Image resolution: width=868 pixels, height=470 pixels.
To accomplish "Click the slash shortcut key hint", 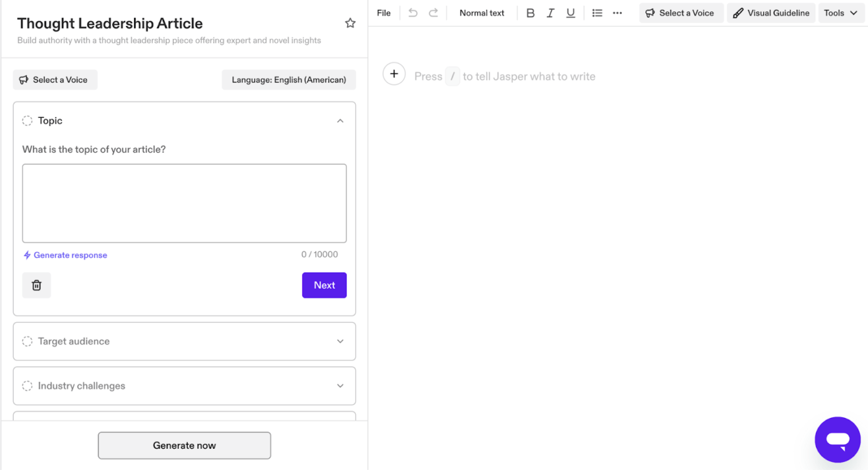I will tap(453, 76).
